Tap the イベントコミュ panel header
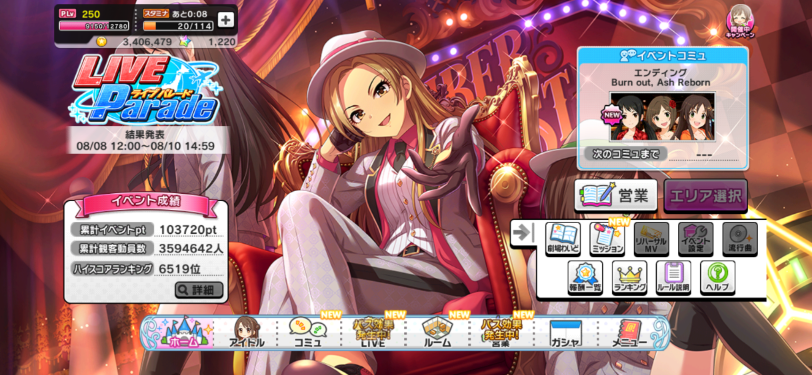The image size is (812, 375). tap(662, 54)
